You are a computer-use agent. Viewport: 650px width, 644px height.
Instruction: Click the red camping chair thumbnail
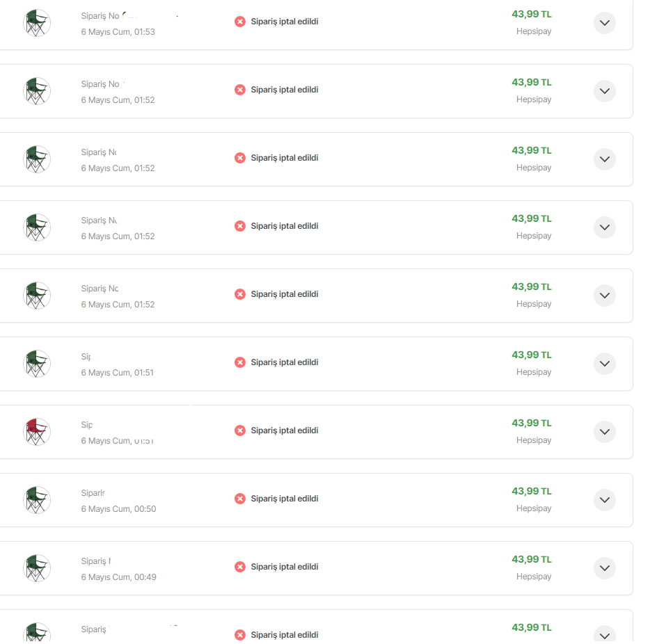(x=36, y=432)
